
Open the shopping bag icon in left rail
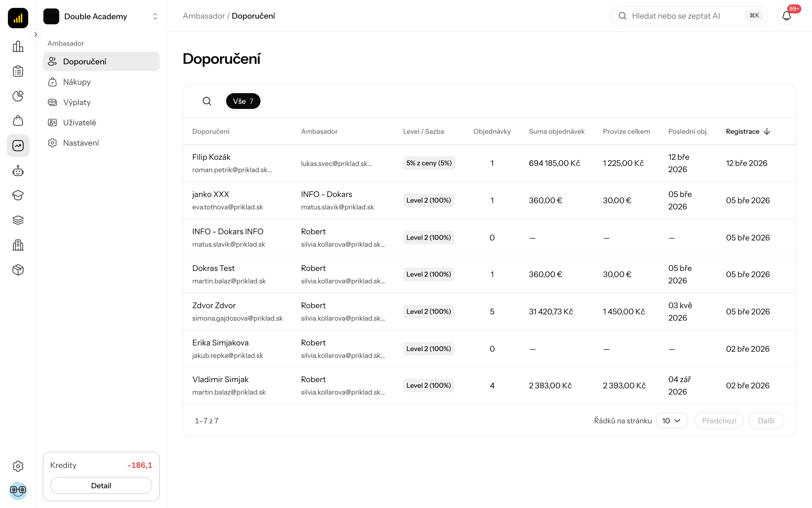click(18, 121)
